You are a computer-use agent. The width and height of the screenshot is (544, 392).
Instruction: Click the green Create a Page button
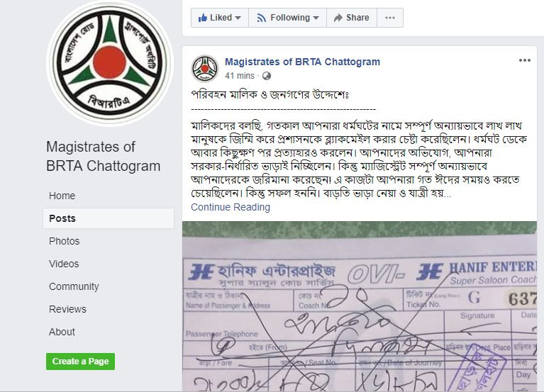point(80,362)
